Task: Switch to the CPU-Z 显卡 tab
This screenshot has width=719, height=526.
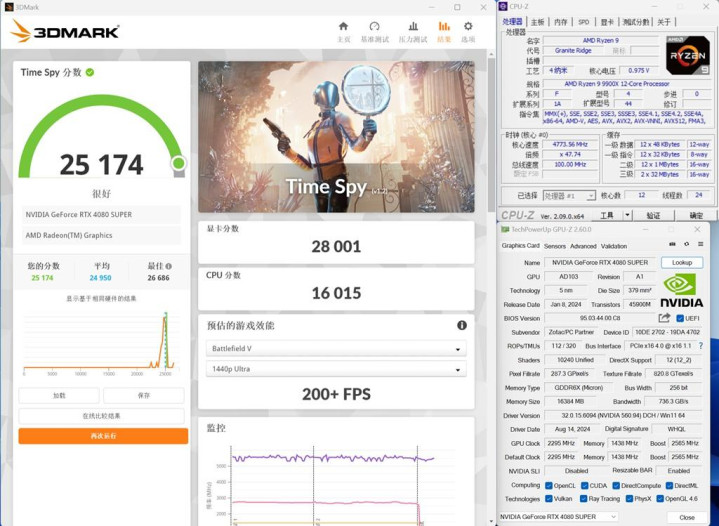Action: (607, 22)
